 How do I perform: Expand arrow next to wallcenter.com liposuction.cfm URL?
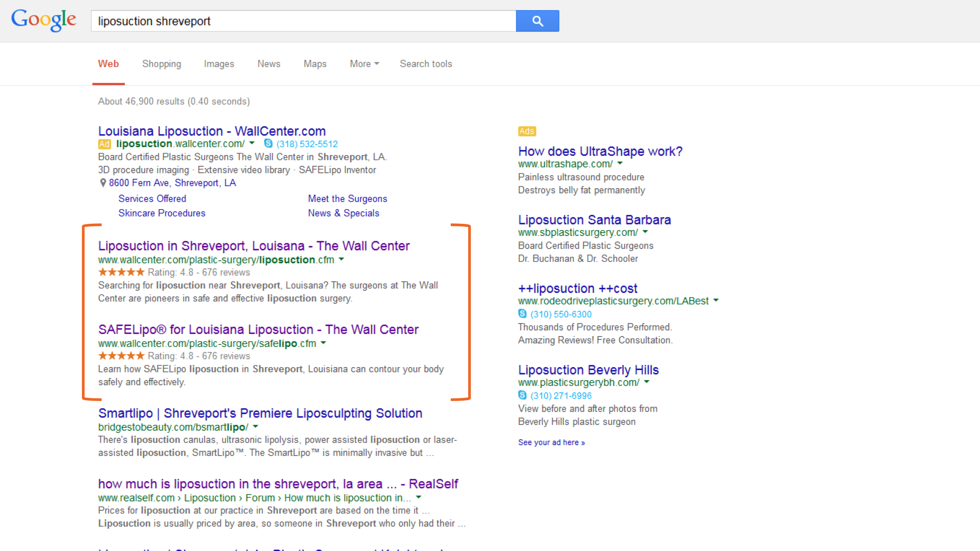coord(341,259)
